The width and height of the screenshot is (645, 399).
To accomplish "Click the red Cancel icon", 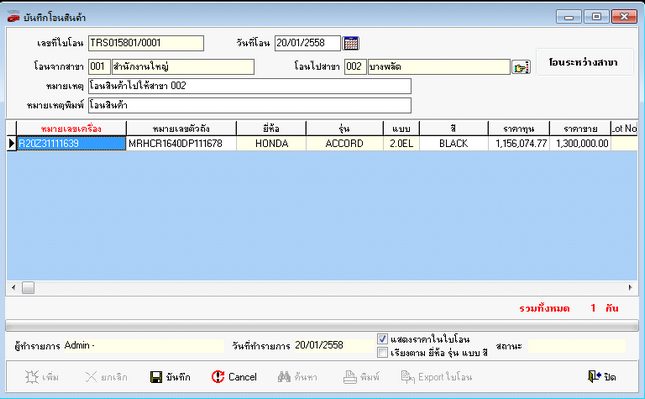I will tap(218, 376).
